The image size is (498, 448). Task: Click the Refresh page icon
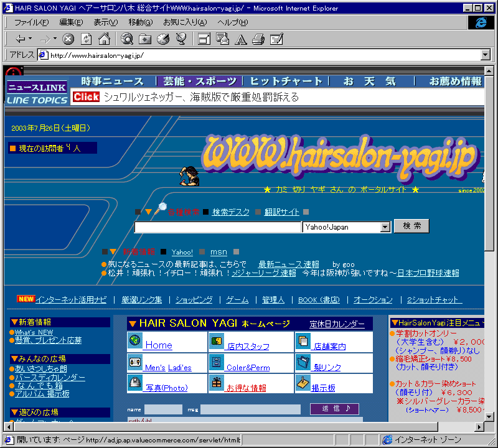(86, 39)
